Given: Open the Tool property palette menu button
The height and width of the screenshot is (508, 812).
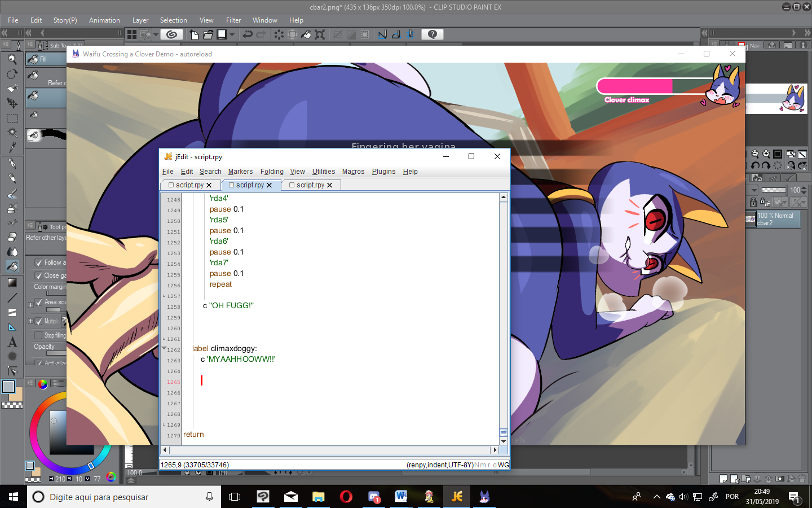Looking at the screenshot, I should [x=30, y=226].
